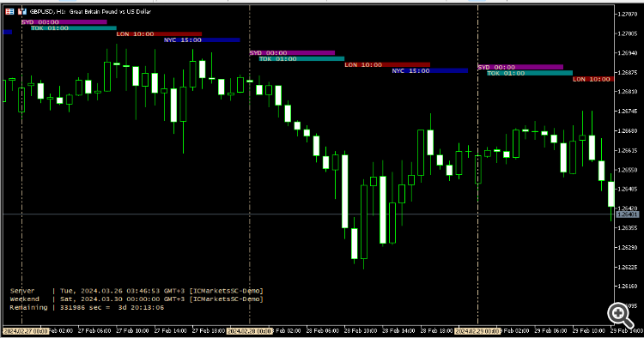Click the Weekend time text line
The width and height of the screenshot is (644, 338).
[x=137, y=299]
